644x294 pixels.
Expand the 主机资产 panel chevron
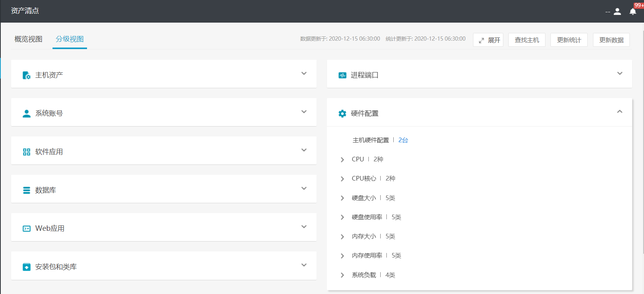(x=304, y=73)
